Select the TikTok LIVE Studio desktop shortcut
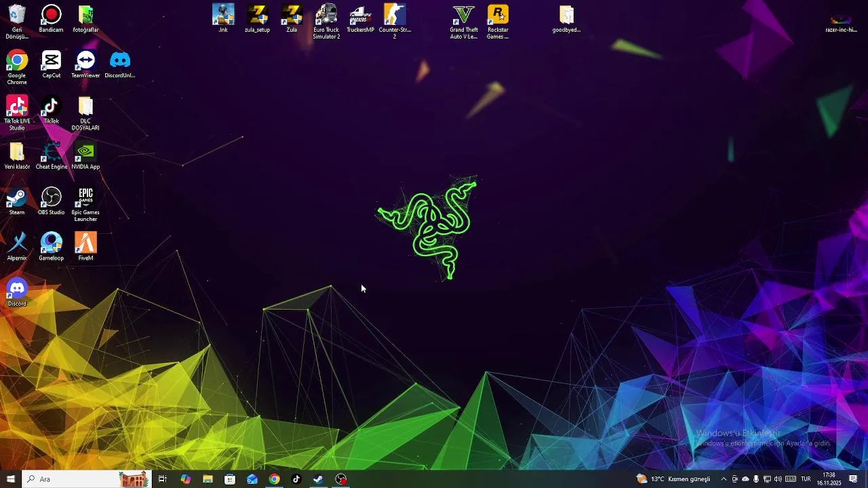This screenshot has height=488, width=868. 17,113
